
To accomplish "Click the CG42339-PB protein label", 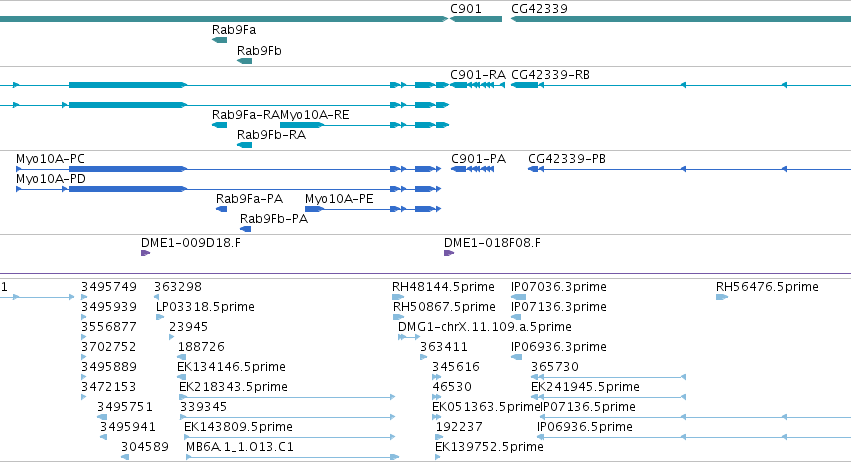I will click(567, 159).
